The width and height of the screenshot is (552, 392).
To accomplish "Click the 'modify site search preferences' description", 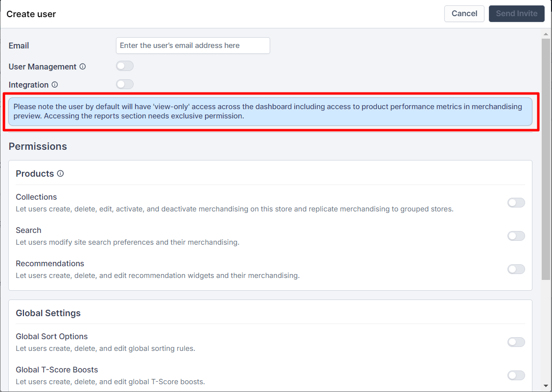I will point(127,242).
